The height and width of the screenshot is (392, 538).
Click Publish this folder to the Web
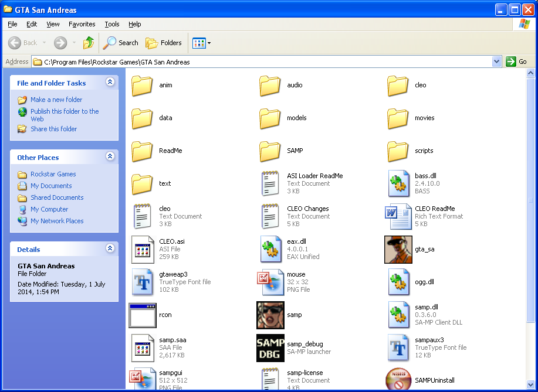click(65, 115)
